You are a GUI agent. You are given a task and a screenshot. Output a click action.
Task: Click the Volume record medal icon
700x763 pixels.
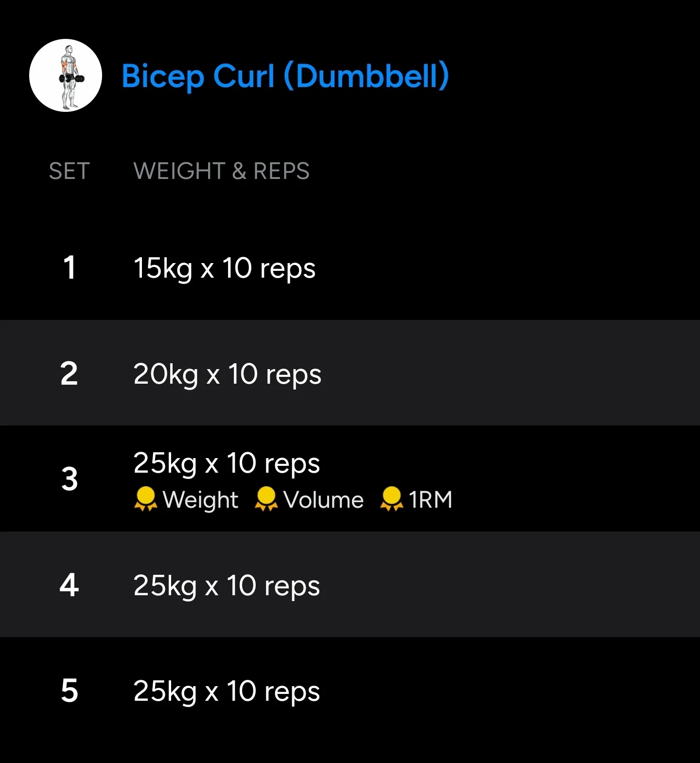[x=266, y=499]
